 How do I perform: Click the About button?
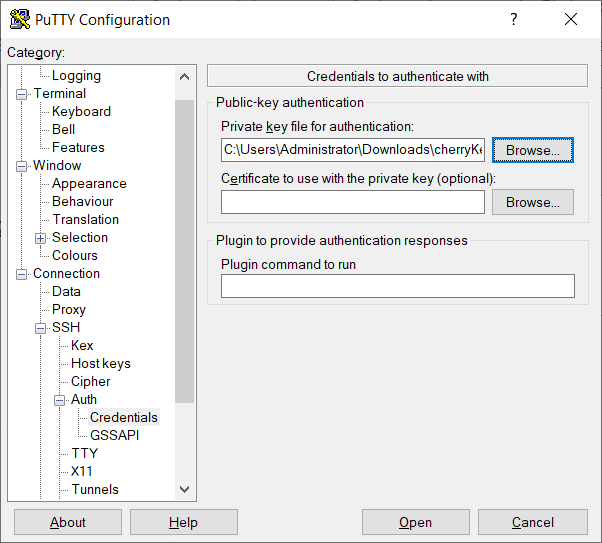pyautogui.click(x=68, y=522)
